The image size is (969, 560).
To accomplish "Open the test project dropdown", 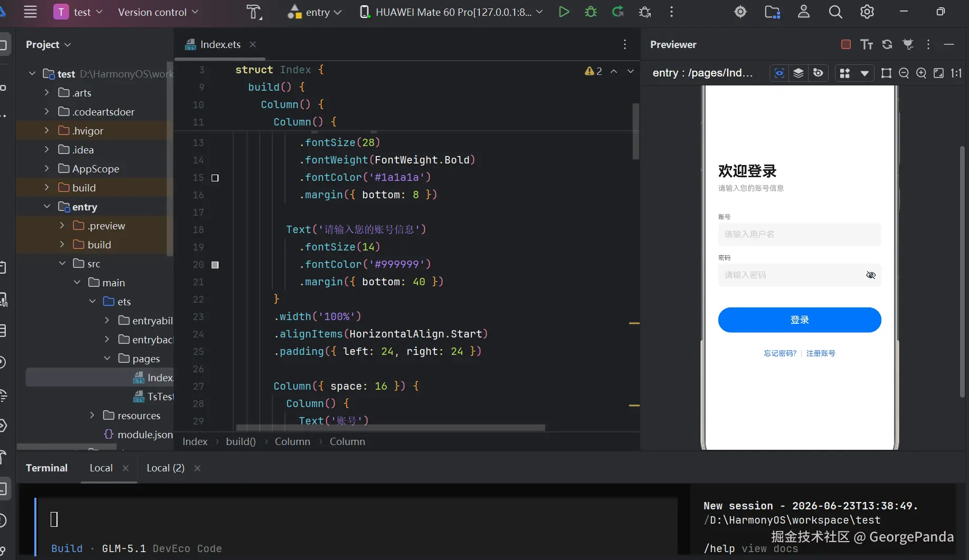I will (79, 12).
